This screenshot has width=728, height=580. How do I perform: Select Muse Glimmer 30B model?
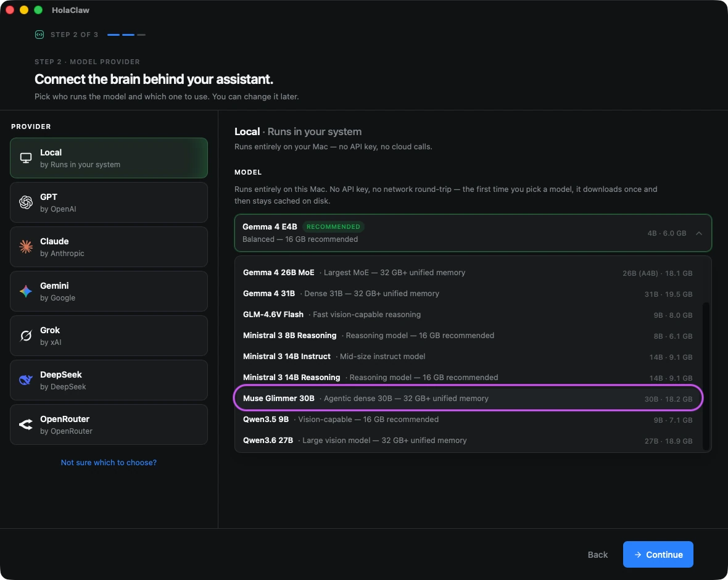(x=468, y=398)
